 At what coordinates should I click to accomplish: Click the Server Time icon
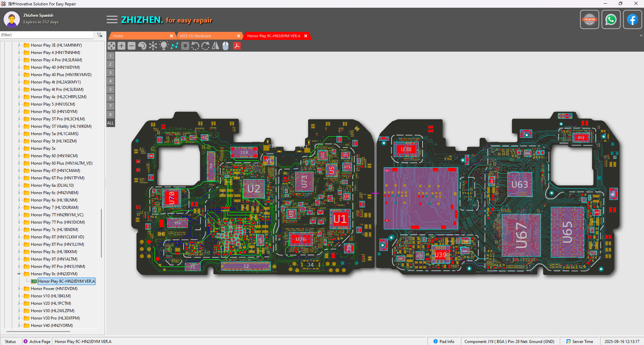pos(568,341)
